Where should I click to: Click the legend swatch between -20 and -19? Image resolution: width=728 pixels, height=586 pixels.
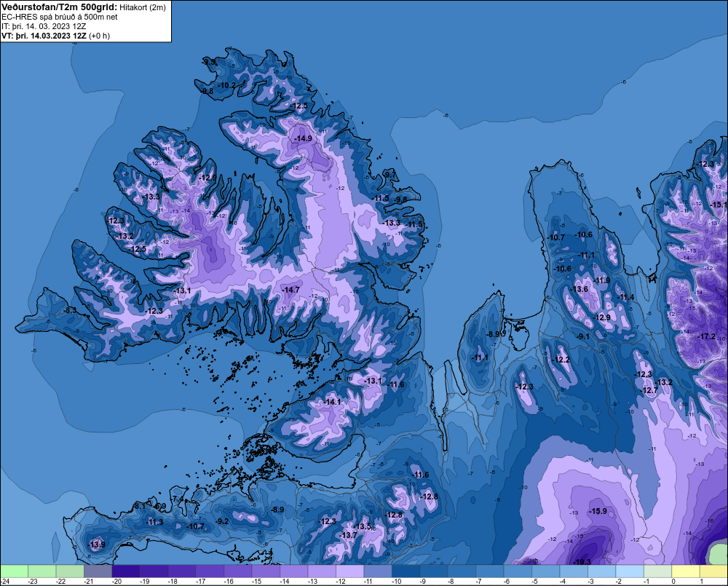[126, 571]
